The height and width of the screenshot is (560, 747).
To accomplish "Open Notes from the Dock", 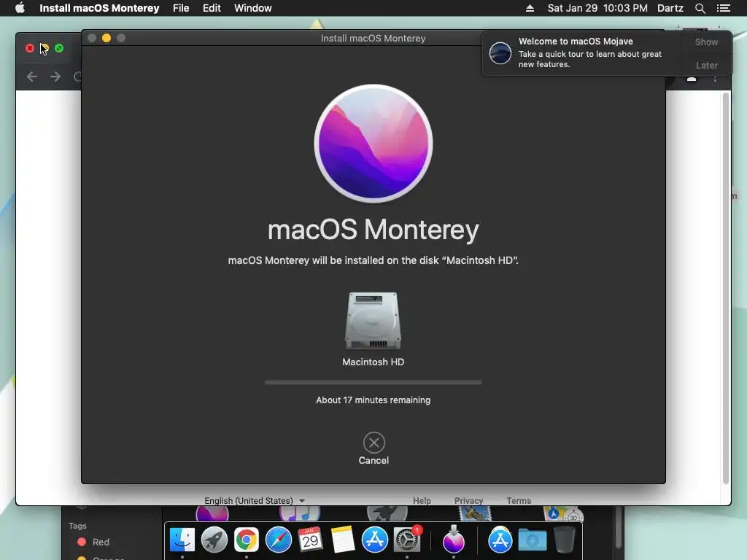I will (343, 540).
